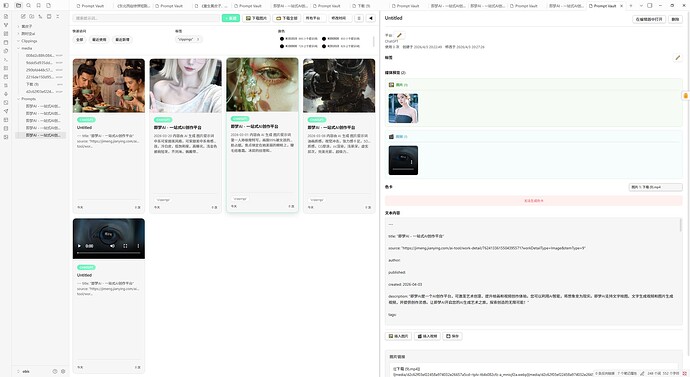Screen dimensions: 690x377
Task: Open the platform filter dropdown
Action: [314, 18]
